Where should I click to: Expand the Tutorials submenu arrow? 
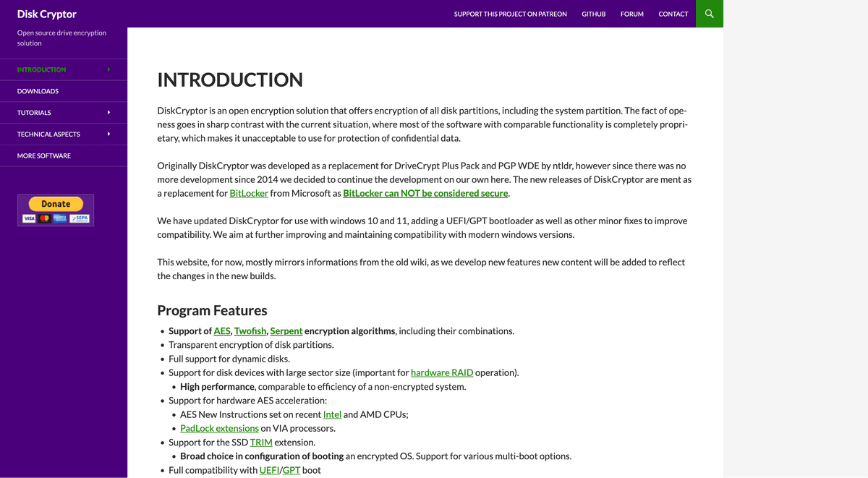(x=109, y=113)
